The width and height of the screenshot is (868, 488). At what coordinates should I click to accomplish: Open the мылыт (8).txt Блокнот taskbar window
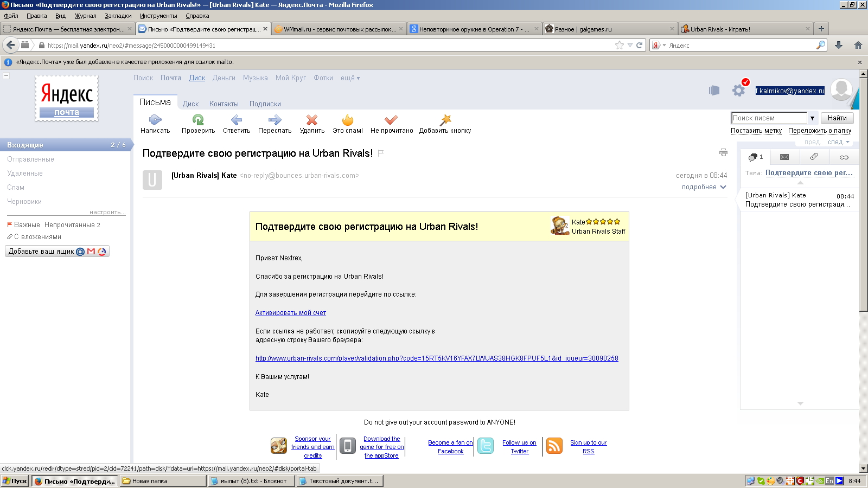tap(252, 481)
